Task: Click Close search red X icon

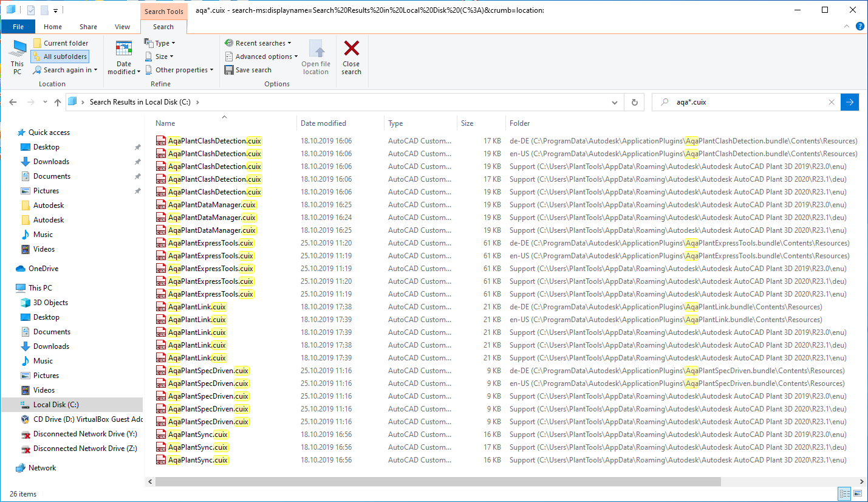Action: click(x=351, y=49)
